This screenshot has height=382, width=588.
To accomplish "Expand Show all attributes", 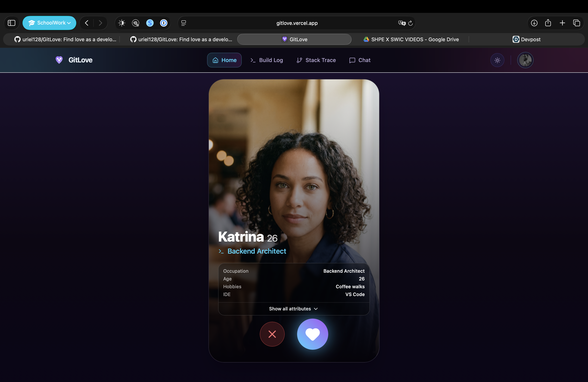I will 293,309.
